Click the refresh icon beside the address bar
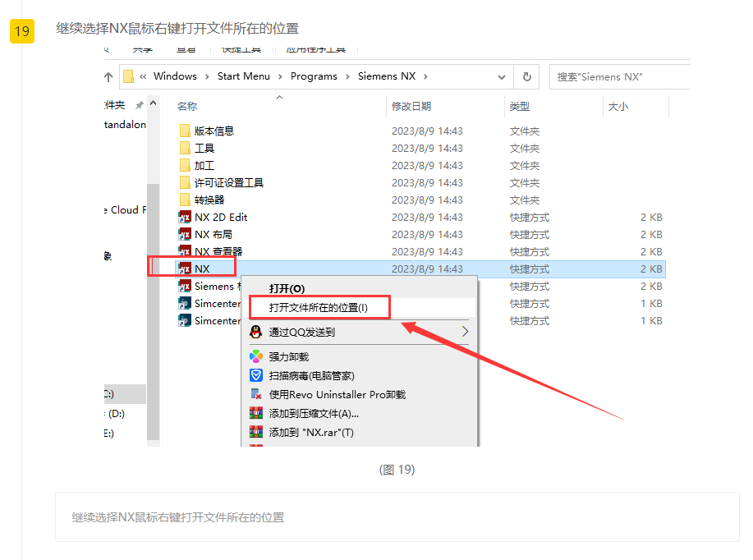The image size is (753, 560). (527, 77)
